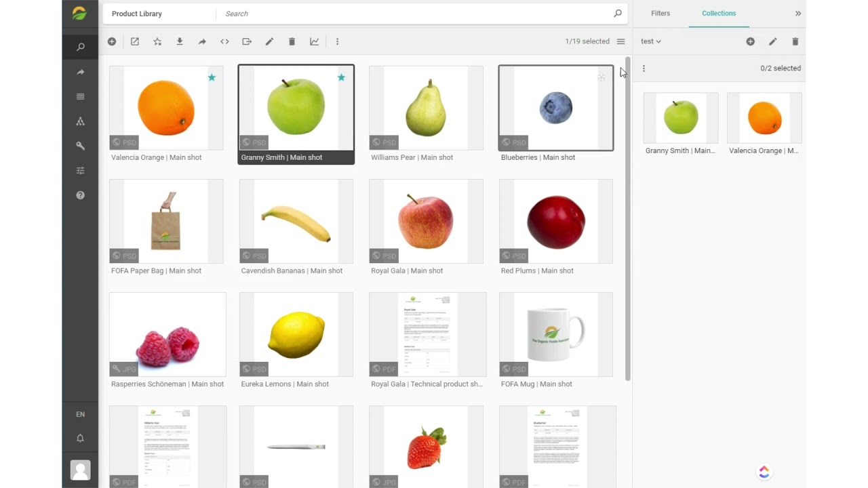Open the more options menu in main toolbar
Image resolution: width=868 pixels, height=488 pixels.
tap(337, 41)
